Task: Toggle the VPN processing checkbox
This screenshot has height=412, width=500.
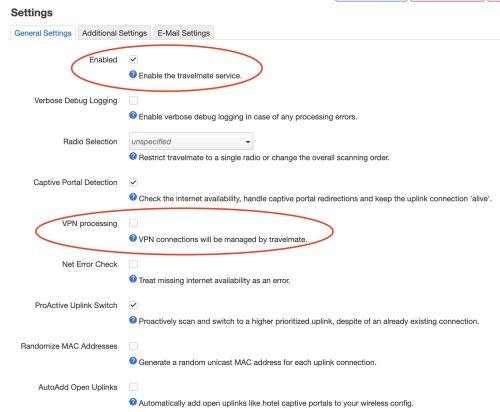Action: (133, 223)
